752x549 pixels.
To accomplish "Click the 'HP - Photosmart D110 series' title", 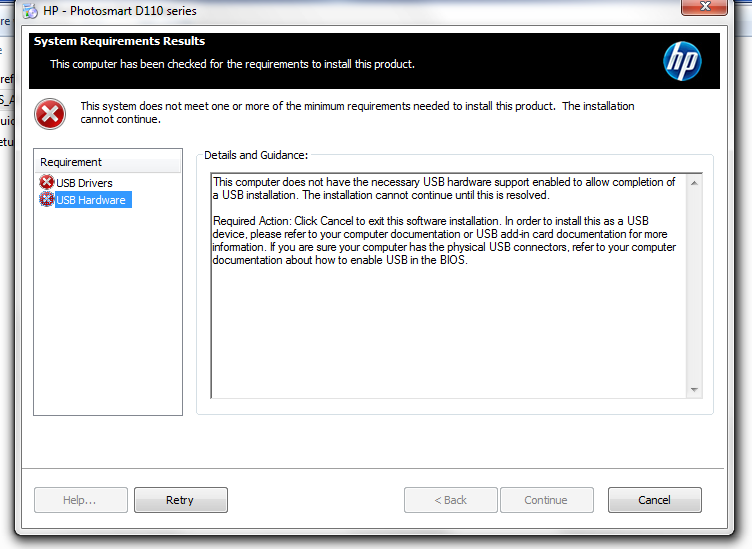I will pos(120,11).
